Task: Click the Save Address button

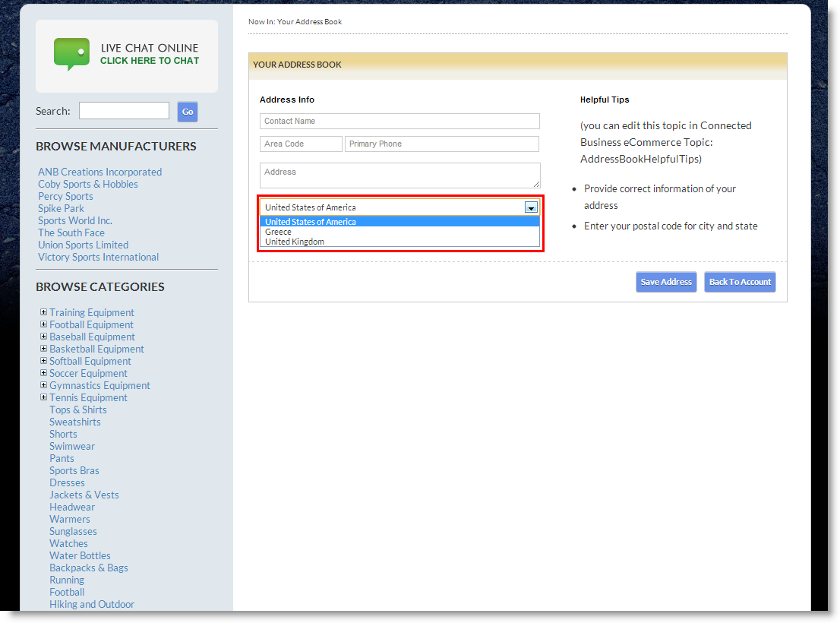Action: coord(666,282)
